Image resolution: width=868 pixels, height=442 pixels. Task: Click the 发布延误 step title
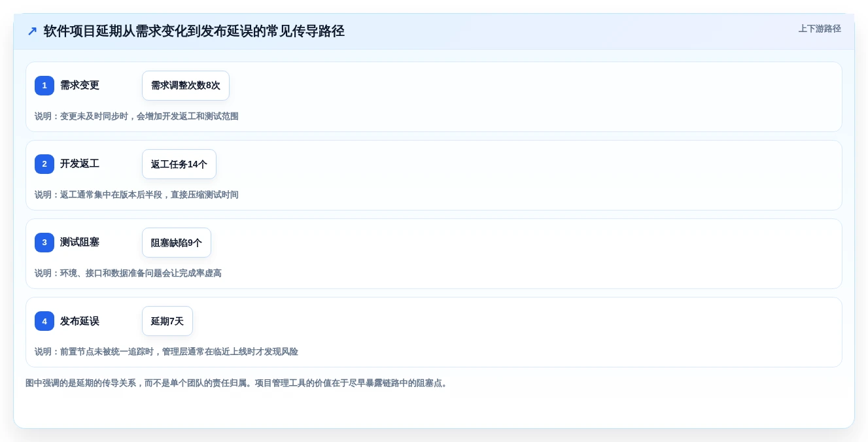click(x=80, y=321)
